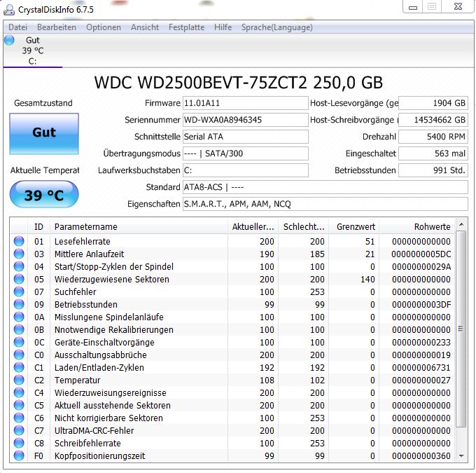Click the Grenzwert column header
The height and width of the screenshot is (473, 476).
(x=353, y=227)
